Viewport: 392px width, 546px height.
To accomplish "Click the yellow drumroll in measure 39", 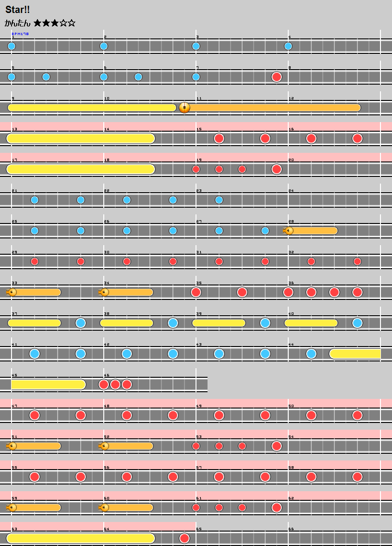I will click(x=219, y=323).
